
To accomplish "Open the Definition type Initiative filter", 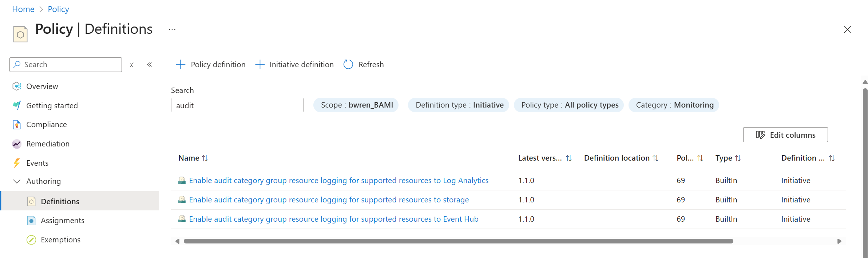I will (x=459, y=105).
